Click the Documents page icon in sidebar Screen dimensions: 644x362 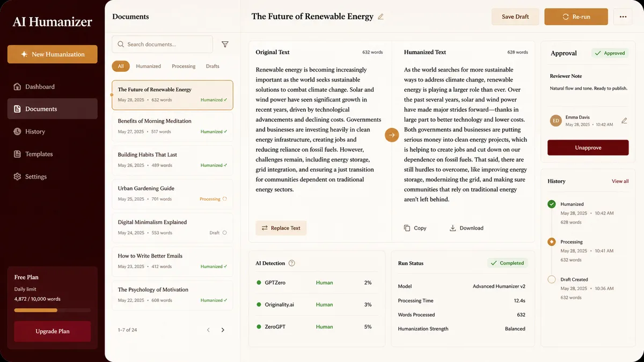[x=17, y=109]
